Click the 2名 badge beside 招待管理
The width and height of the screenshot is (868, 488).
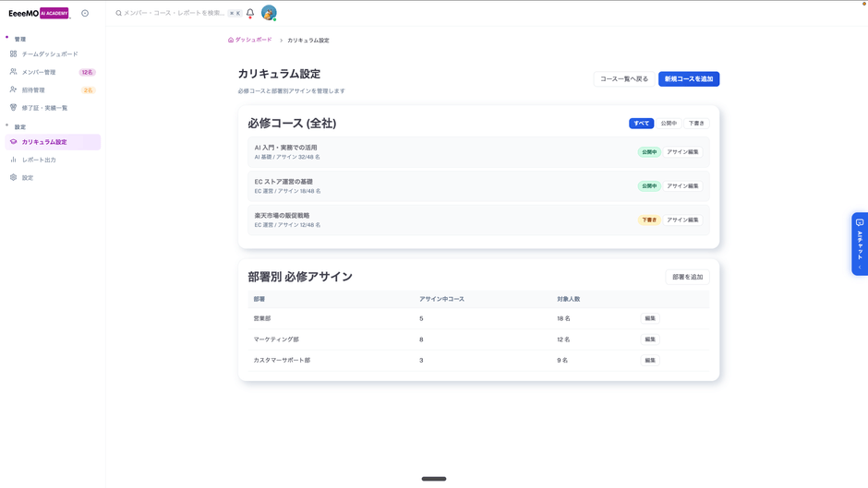point(88,90)
